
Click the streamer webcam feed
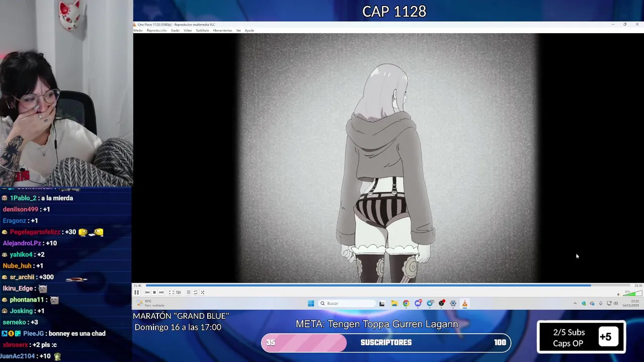coord(66,93)
